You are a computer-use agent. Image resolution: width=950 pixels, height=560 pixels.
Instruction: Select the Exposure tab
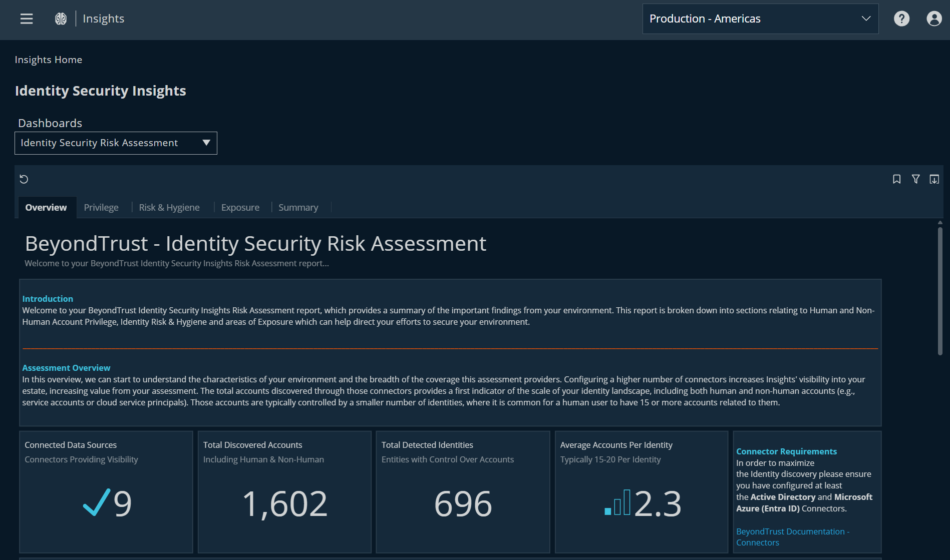[x=240, y=207]
